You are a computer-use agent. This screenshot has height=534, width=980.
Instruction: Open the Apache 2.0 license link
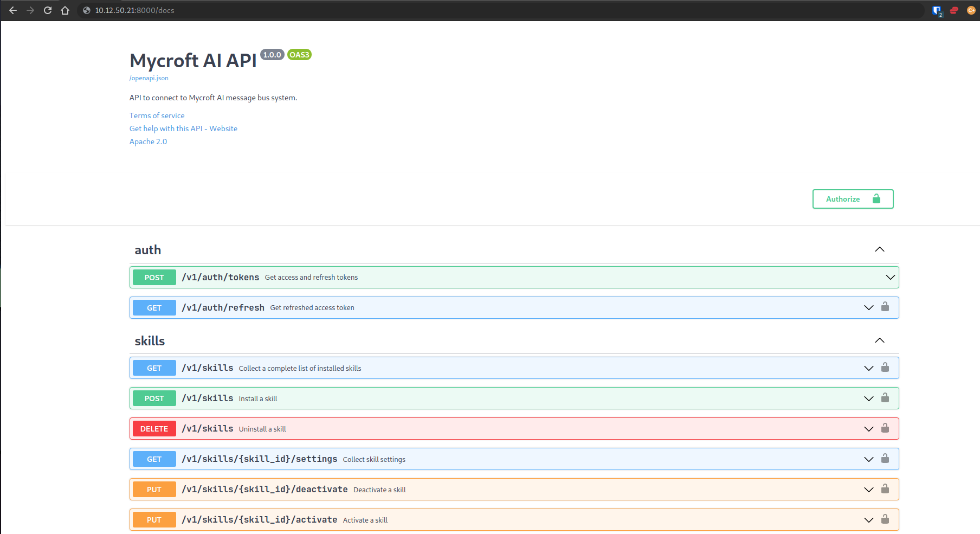point(148,141)
